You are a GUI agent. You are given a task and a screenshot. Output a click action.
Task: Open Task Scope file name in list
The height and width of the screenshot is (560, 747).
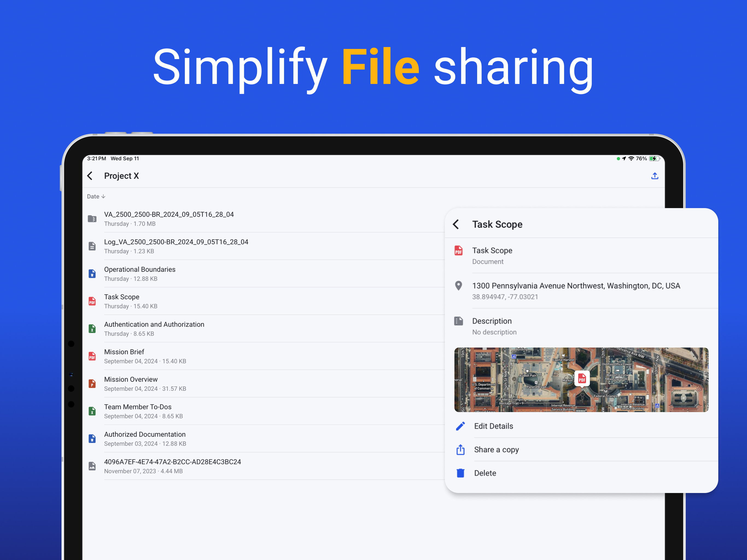122,297
